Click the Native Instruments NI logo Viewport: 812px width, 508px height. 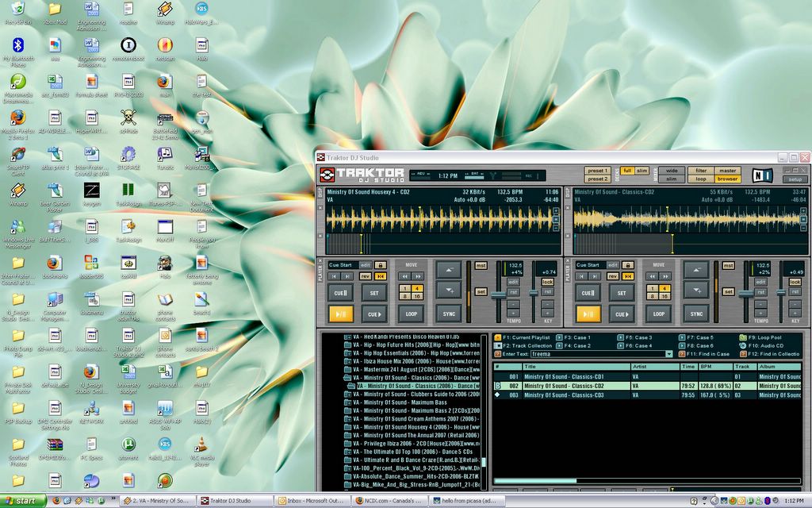pos(762,175)
